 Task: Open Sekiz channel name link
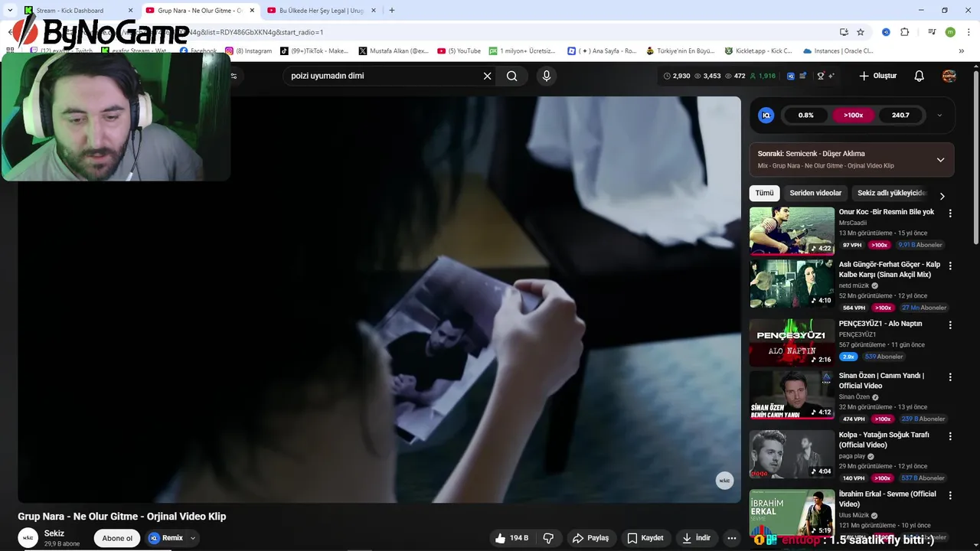pyautogui.click(x=54, y=533)
